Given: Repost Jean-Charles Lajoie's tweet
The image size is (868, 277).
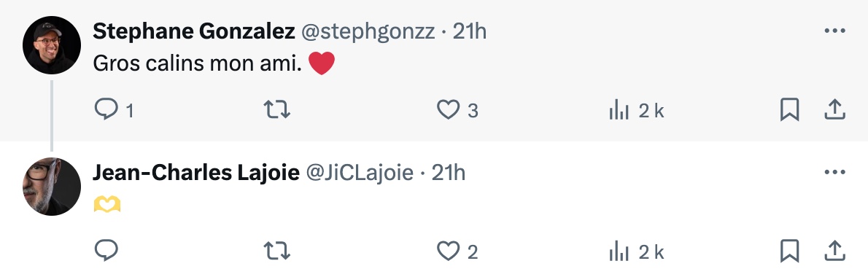Looking at the screenshot, I should 276,251.
